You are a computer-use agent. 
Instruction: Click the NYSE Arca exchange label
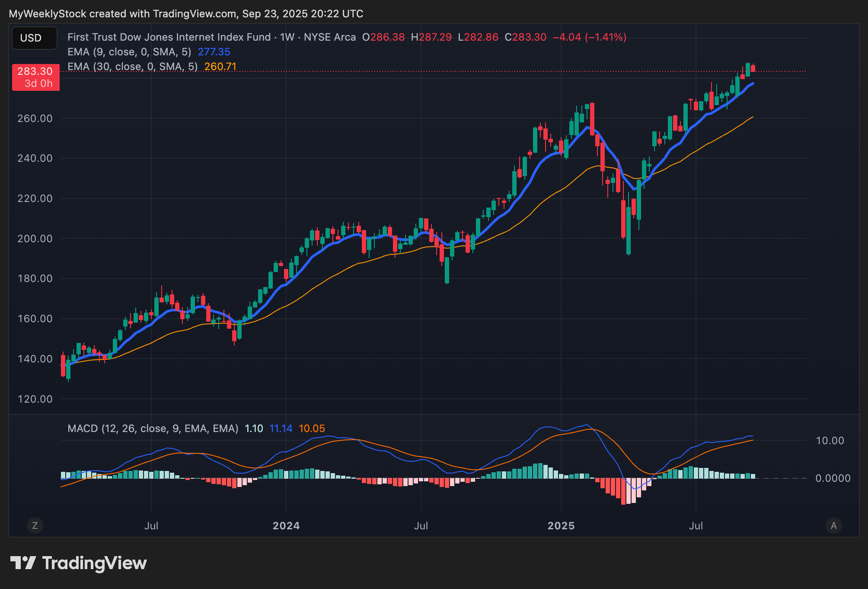point(329,37)
